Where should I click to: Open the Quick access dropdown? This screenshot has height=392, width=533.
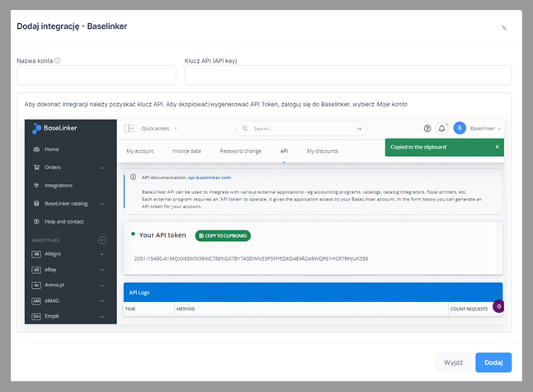[x=159, y=129]
